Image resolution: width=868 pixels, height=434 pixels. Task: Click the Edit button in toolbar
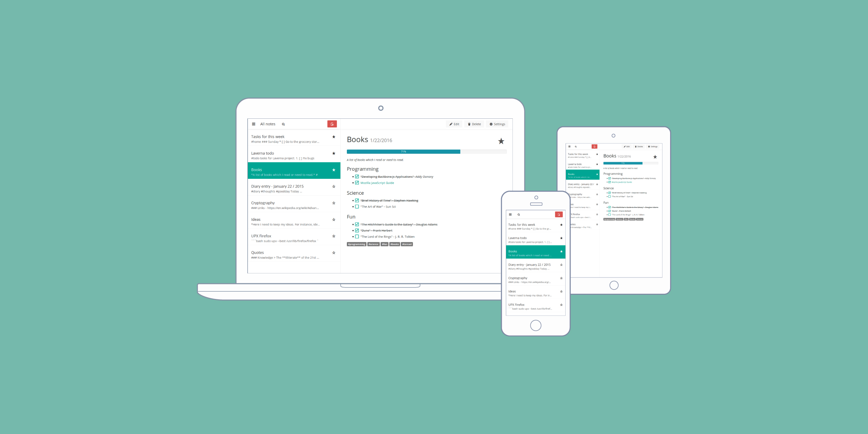click(454, 124)
